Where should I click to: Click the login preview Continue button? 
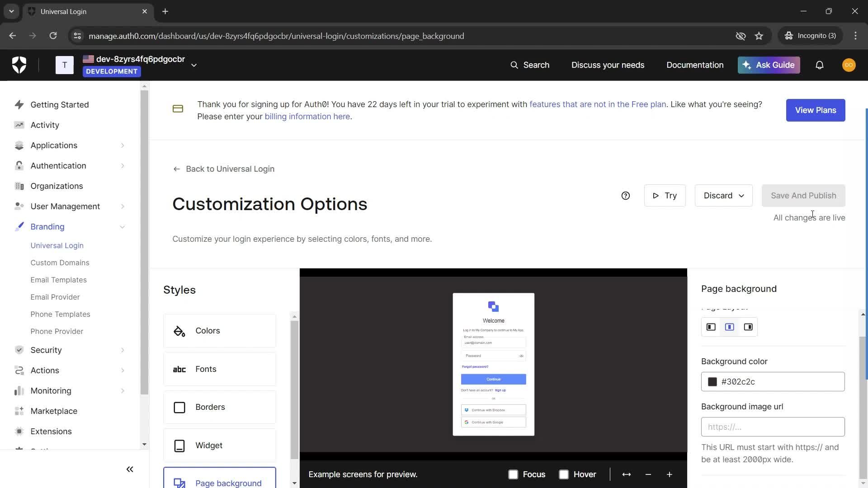(494, 379)
